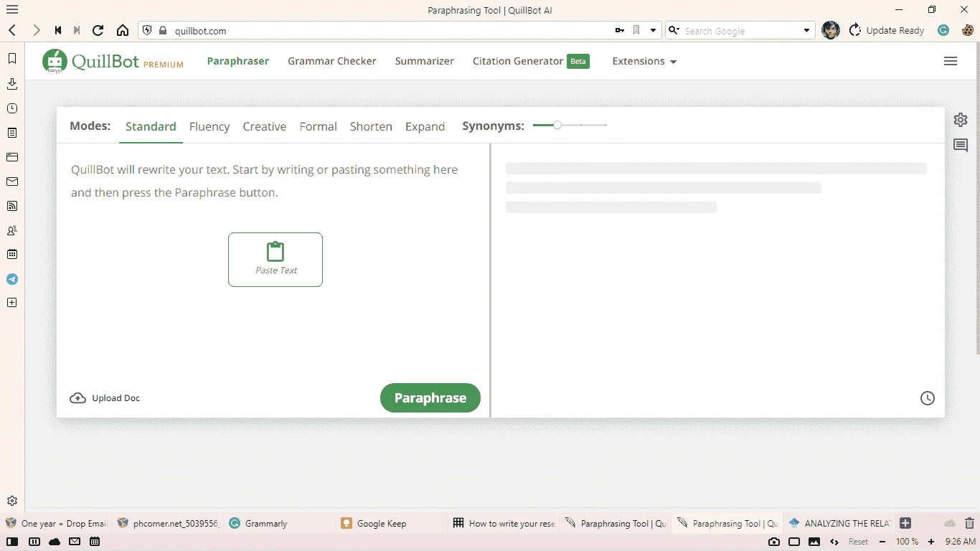Open the QuillBot hamburger menu
Viewport: 980px width, 551px height.
(x=951, y=61)
